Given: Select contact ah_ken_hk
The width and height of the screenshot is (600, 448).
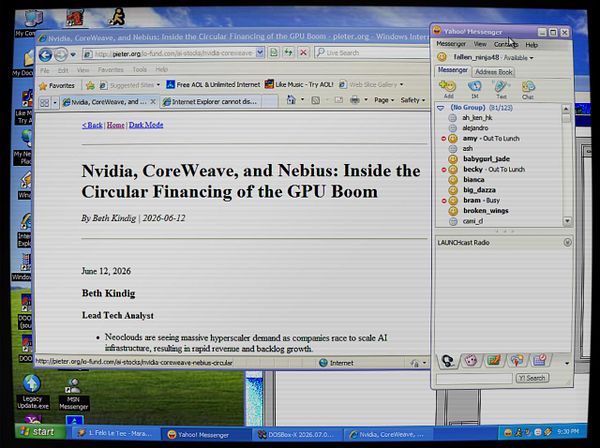Looking at the screenshot, I should pyautogui.click(x=477, y=118).
